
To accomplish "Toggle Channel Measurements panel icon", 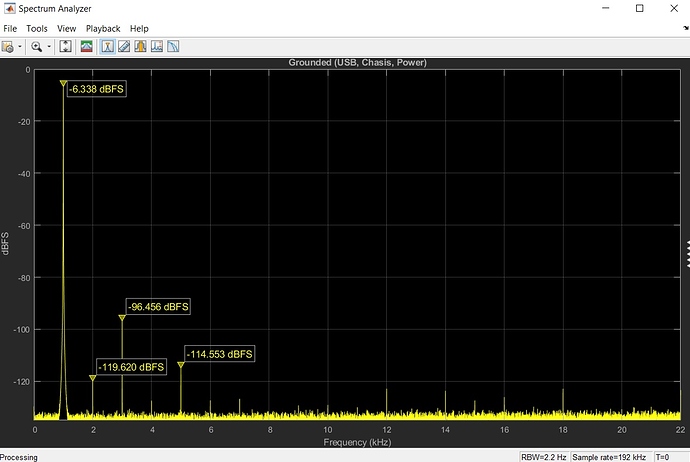I will coord(141,46).
